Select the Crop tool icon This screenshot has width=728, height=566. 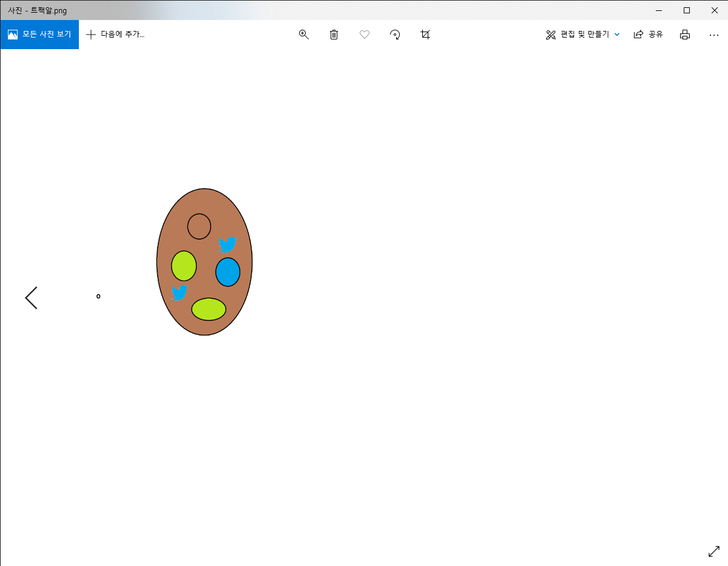click(425, 35)
